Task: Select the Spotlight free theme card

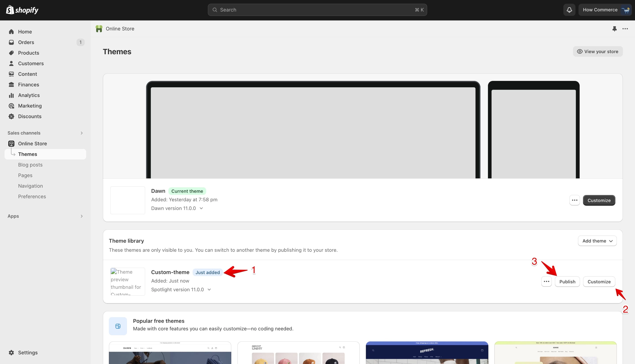Action: click(299, 353)
